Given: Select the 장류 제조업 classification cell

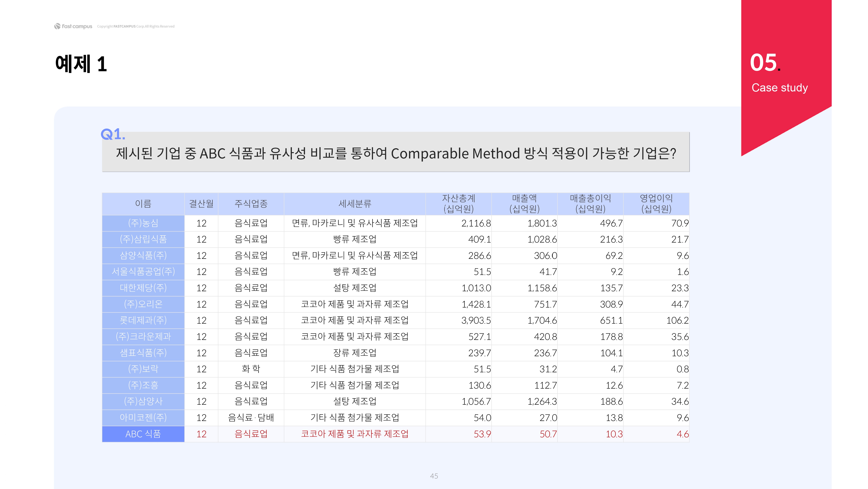Looking at the screenshot, I should click(355, 353).
